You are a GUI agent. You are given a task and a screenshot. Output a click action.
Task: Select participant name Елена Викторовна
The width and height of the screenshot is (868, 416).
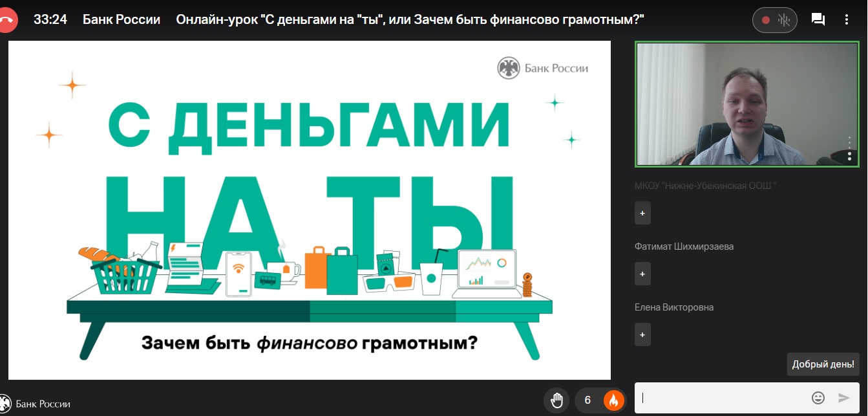(674, 307)
